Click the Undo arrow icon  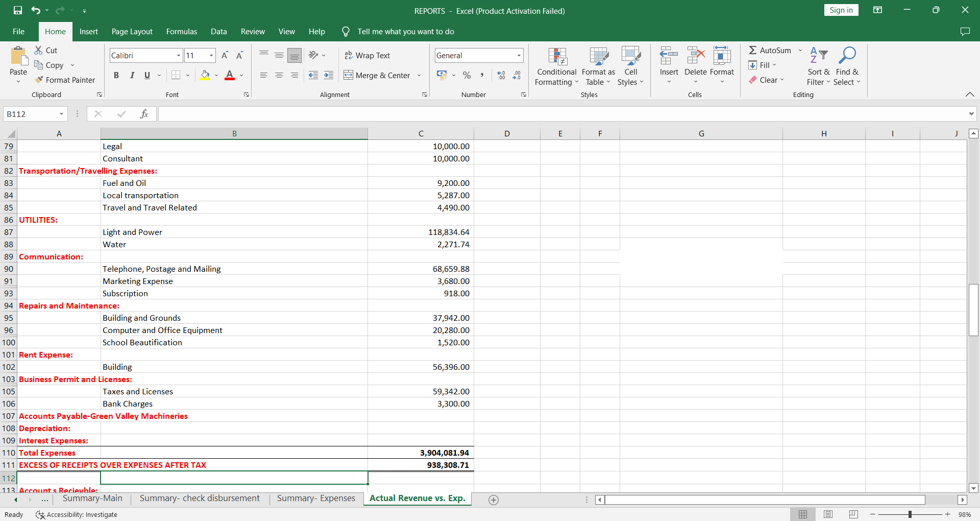coord(35,10)
